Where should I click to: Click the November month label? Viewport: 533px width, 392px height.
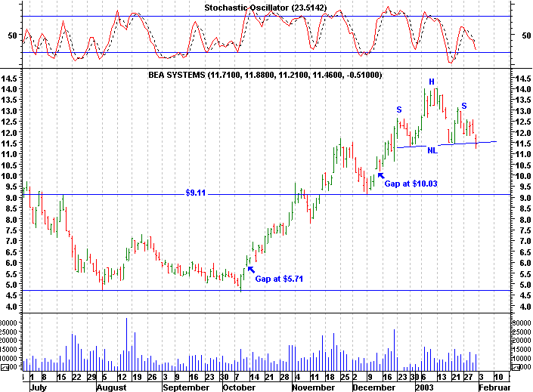314,387
